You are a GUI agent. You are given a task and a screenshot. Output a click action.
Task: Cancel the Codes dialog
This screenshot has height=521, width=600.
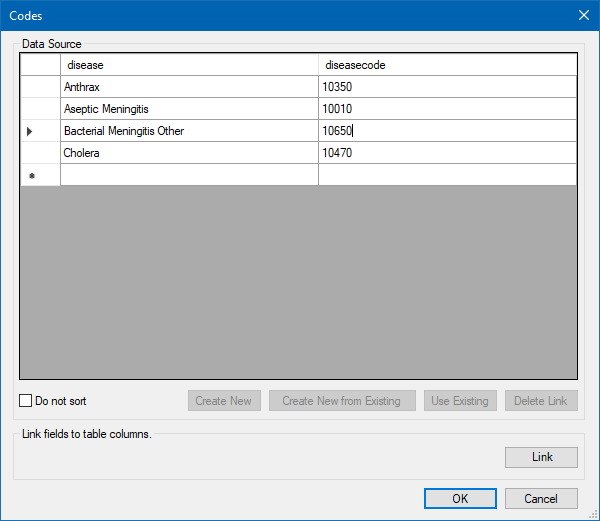[541, 498]
